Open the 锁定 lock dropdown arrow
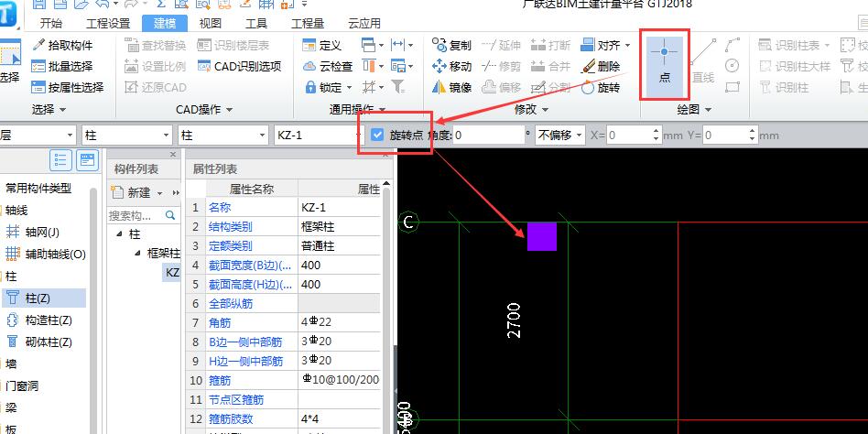The image size is (868, 434). 350,88
